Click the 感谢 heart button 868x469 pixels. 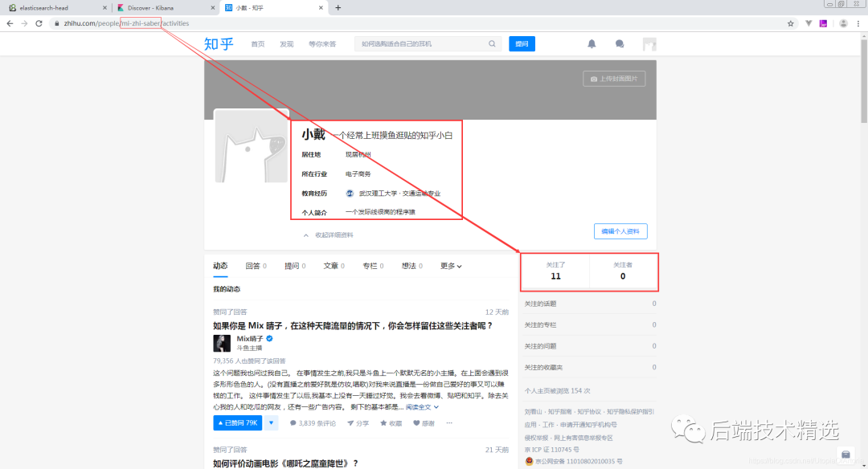click(424, 423)
